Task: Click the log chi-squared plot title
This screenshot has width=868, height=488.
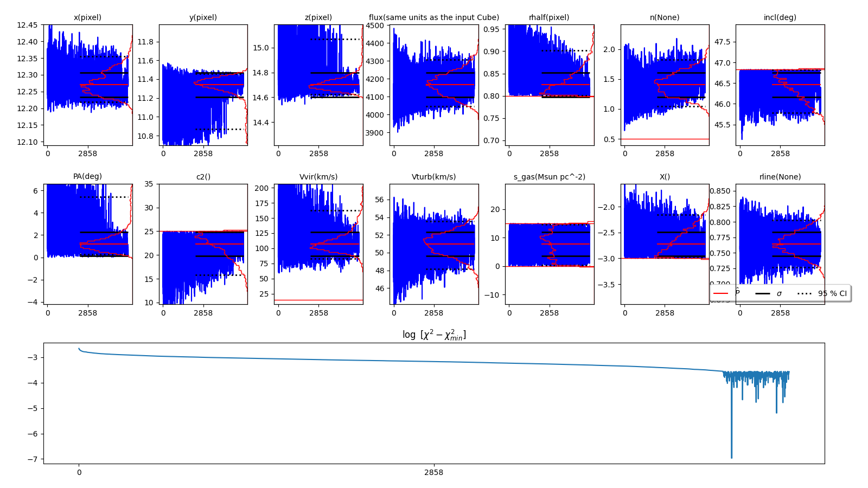Action: [x=433, y=335]
